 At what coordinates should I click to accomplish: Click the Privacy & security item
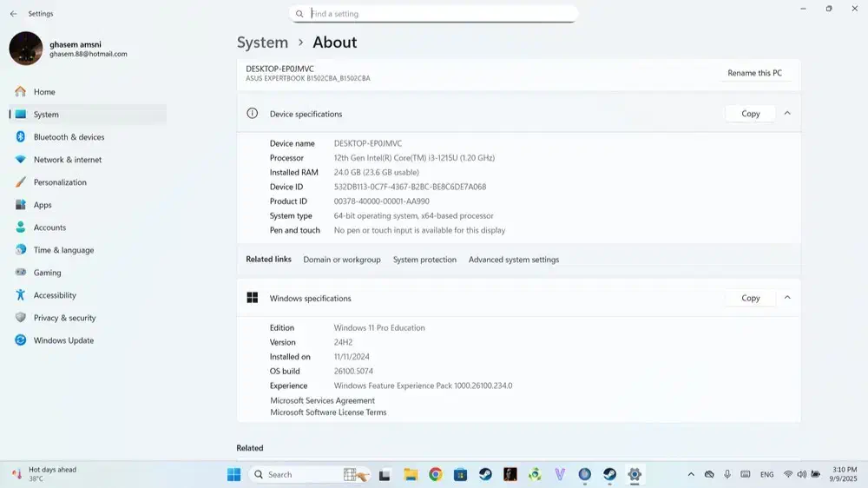click(x=64, y=318)
